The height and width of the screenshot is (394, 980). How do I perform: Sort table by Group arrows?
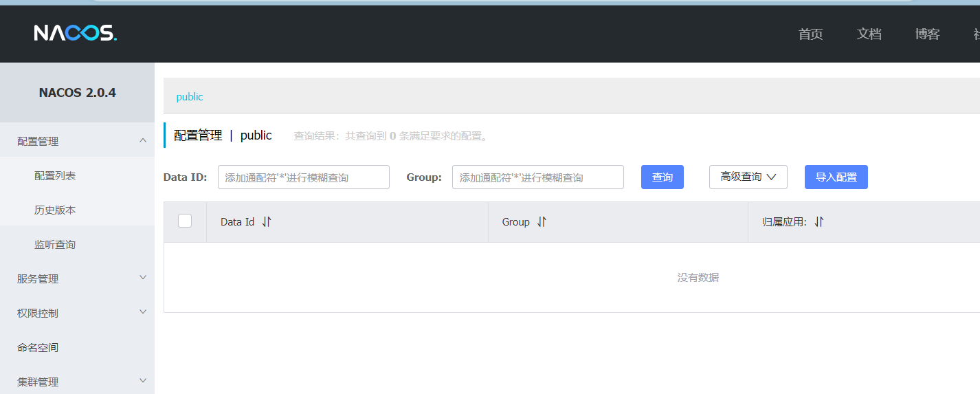pos(542,222)
